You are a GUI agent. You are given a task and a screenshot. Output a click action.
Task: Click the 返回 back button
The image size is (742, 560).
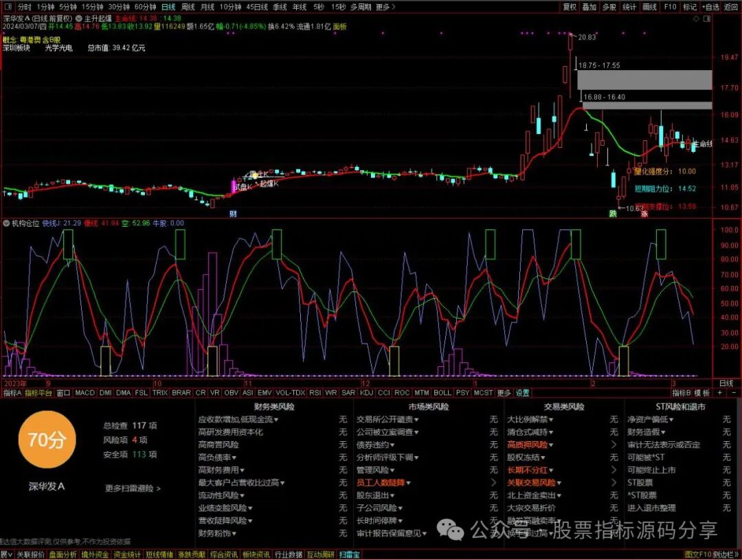point(730,7)
